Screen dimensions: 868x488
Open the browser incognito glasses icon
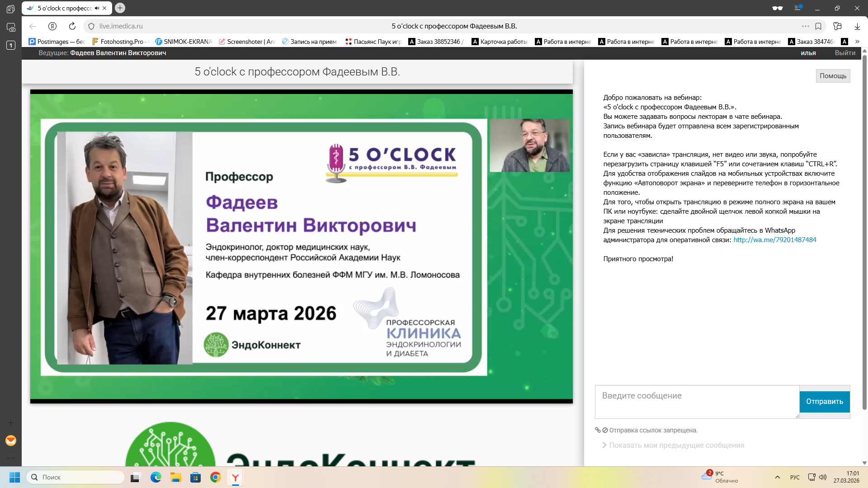(777, 8)
